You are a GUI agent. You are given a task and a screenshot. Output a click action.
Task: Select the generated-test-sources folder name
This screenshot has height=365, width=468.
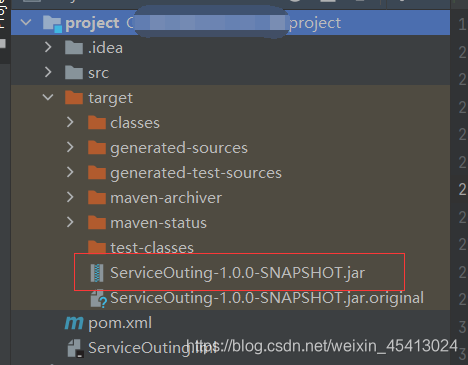click(x=196, y=173)
